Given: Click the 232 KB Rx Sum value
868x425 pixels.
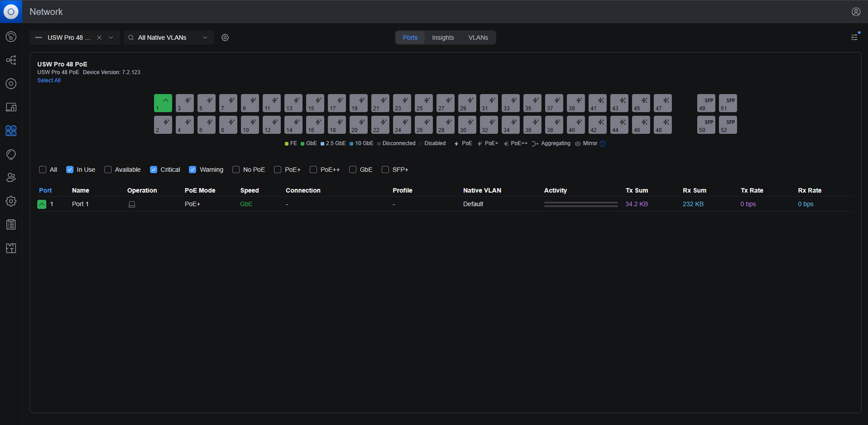Looking at the screenshot, I should 693,204.
